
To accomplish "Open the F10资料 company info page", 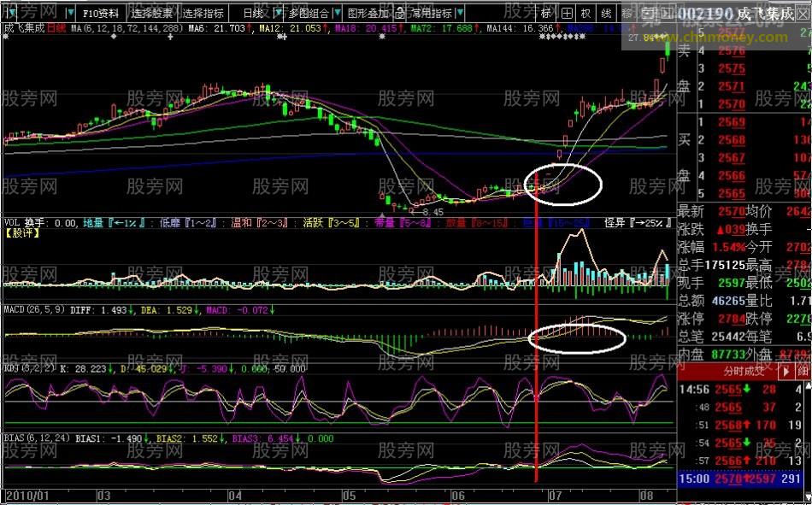I will [x=101, y=13].
